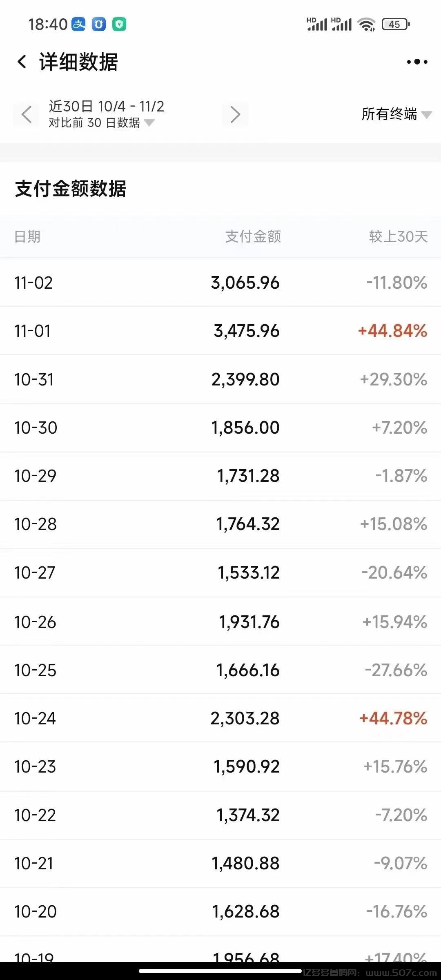Tap the 支付金额数据 section title
The width and height of the screenshot is (441, 980).
tap(71, 189)
